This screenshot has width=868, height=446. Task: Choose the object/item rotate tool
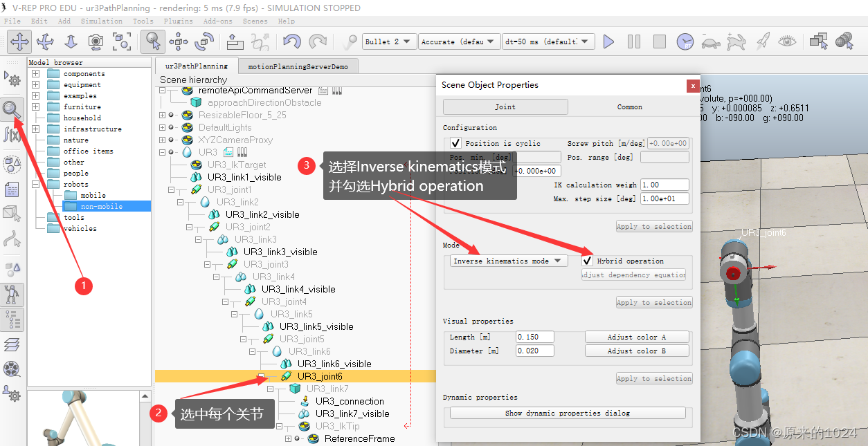204,41
